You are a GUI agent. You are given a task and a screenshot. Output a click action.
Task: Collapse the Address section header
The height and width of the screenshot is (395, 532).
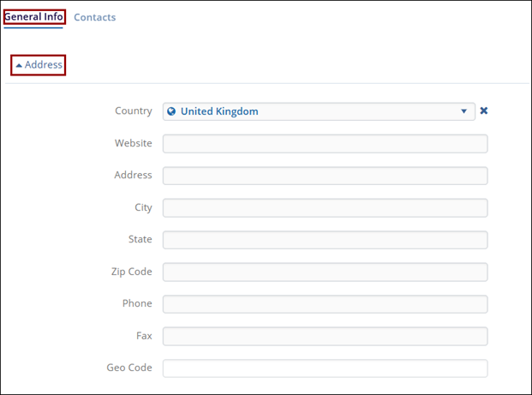pos(43,65)
